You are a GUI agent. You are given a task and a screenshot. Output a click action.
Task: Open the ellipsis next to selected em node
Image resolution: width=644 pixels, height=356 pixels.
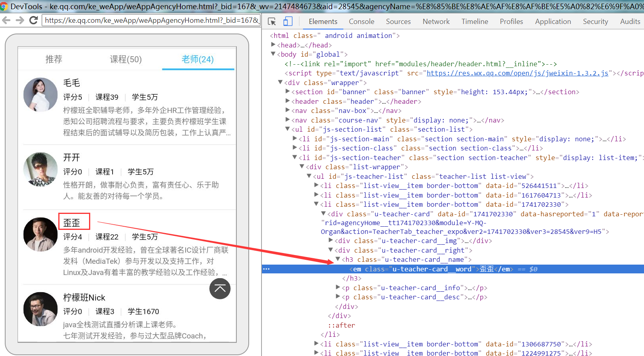(266, 269)
